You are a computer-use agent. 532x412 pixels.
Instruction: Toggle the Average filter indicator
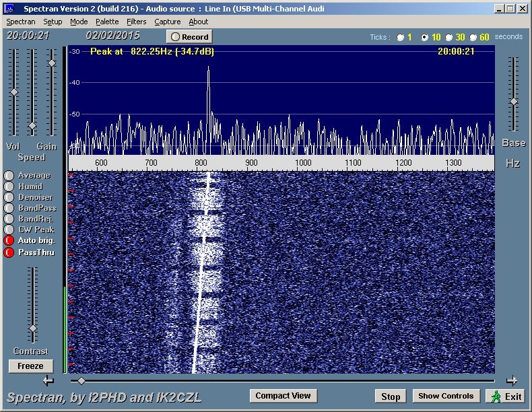[9, 176]
